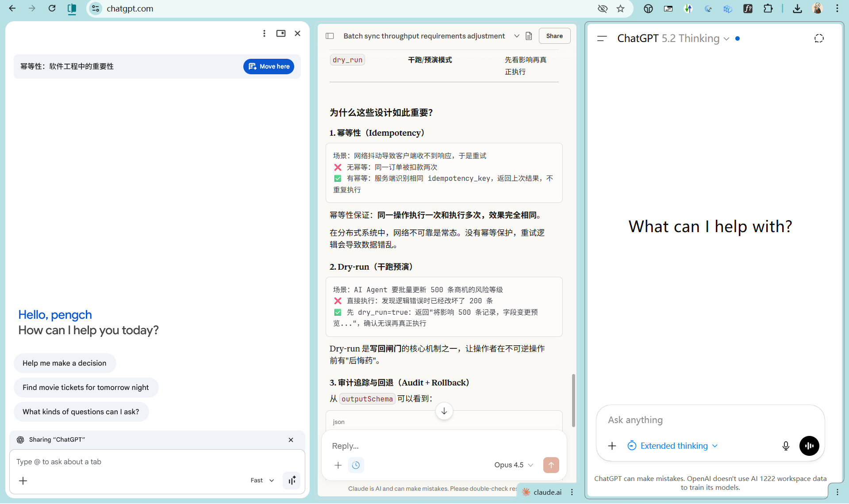Image resolution: width=849 pixels, height=504 pixels.
Task: Toggle the Claude sidebar panel
Action: coord(330,36)
